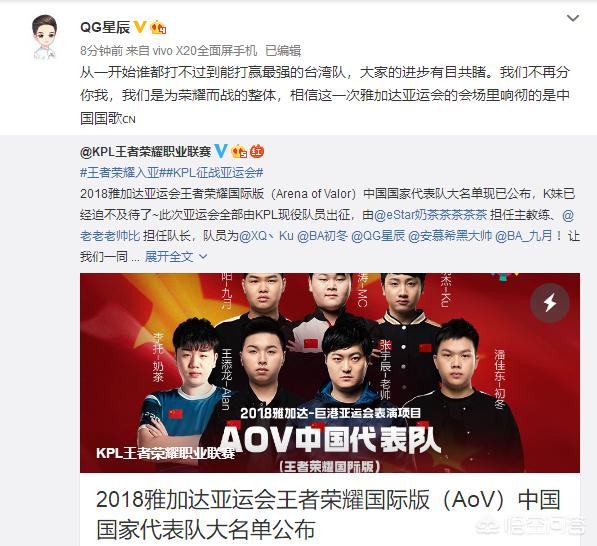The height and width of the screenshot is (546, 597).
Task: Open the @BA初冬 mention link
Action: pyautogui.click(x=322, y=236)
